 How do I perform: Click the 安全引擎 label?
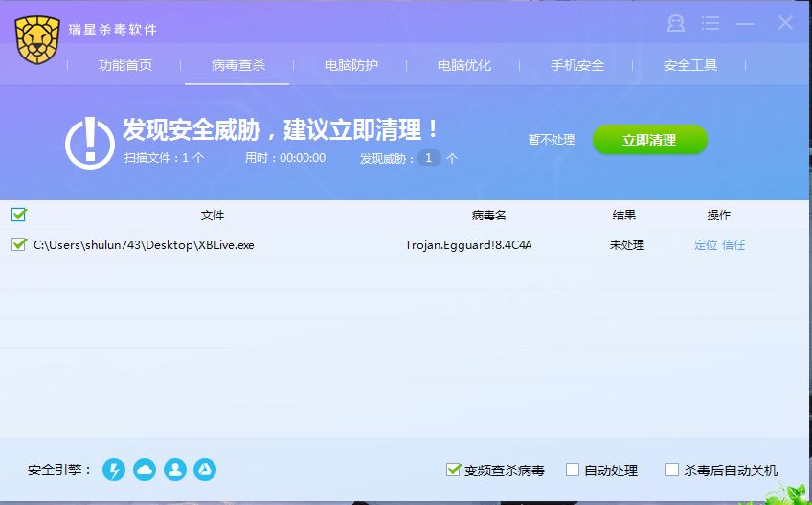coord(59,470)
